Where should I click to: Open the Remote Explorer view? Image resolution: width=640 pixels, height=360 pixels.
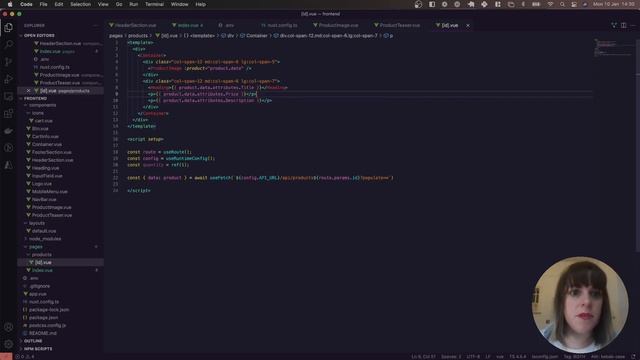click(x=9, y=96)
